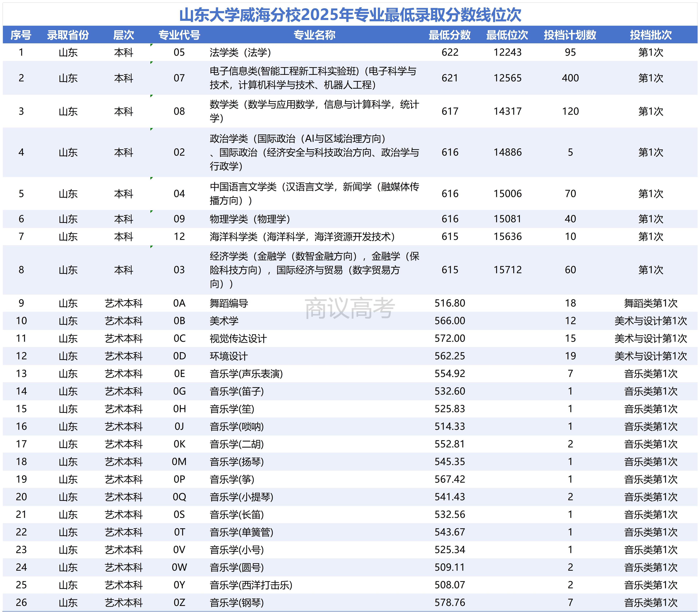Click the score 572.00
Viewport: 700px width, 614px height.
pos(450,339)
